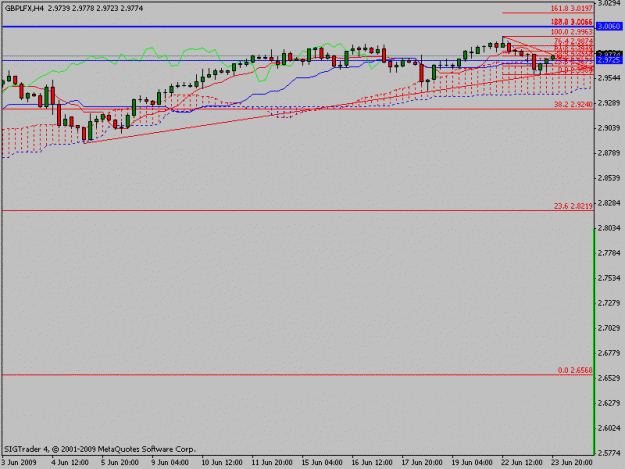Select the 100.0 2.9963 Fibonacci label

tap(572, 32)
